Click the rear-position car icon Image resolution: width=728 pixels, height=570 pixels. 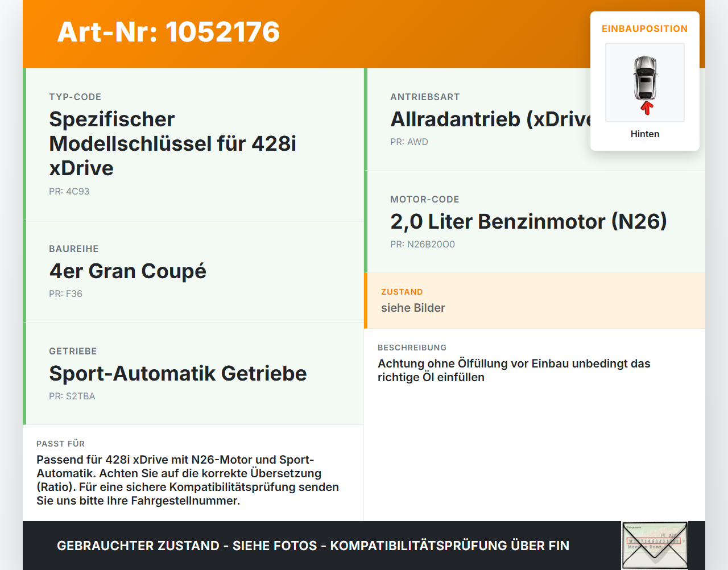645,82
